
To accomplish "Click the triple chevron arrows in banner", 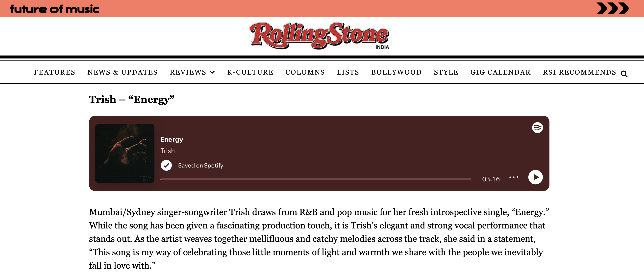I will tap(612, 8).
